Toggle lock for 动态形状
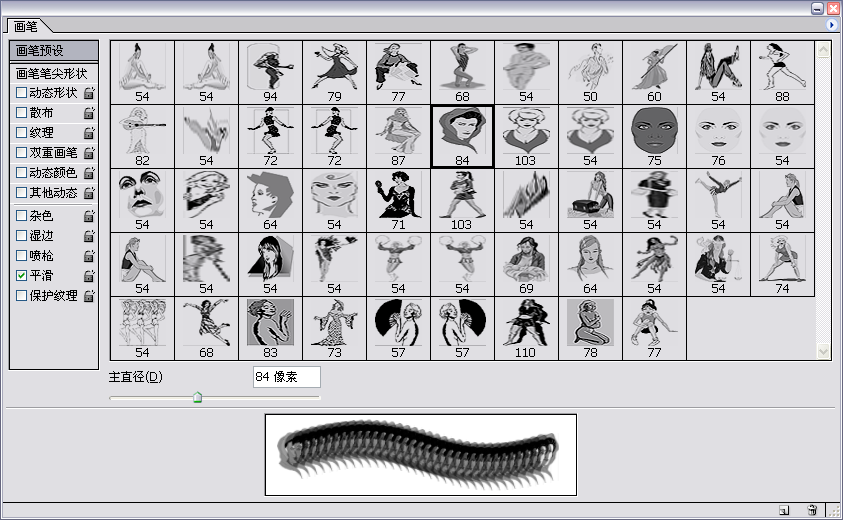Screen dimensions: 843x520 click(x=89, y=93)
